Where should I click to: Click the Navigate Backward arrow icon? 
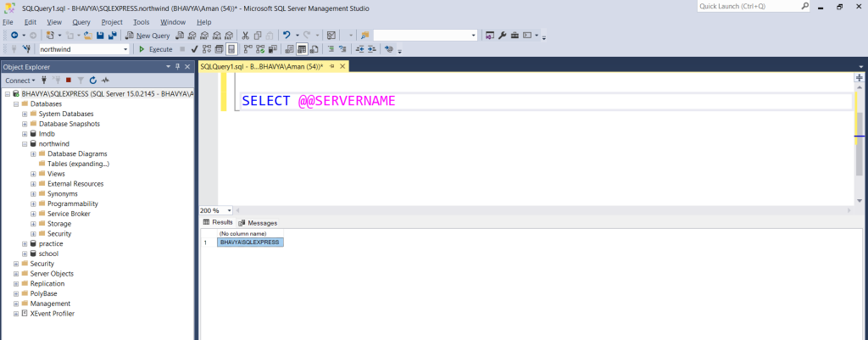(x=14, y=36)
